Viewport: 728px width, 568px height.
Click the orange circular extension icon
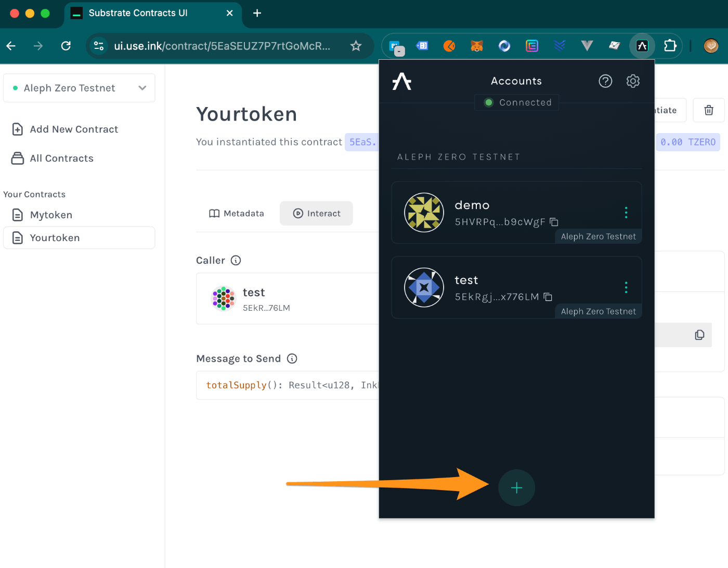449,46
